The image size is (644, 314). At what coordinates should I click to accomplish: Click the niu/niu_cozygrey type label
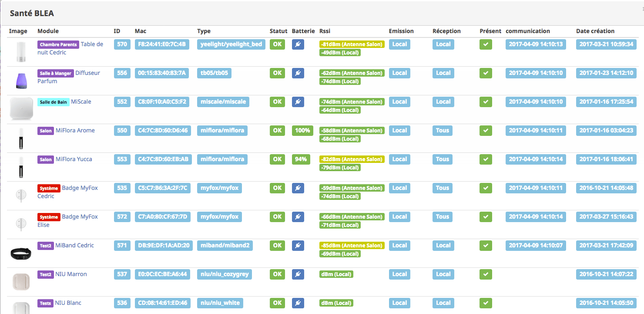(x=225, y=274)
